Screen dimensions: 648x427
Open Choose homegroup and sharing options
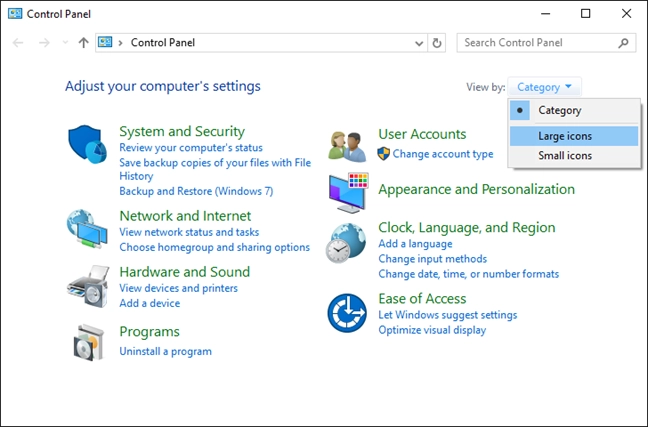click(x=214, y=247)
